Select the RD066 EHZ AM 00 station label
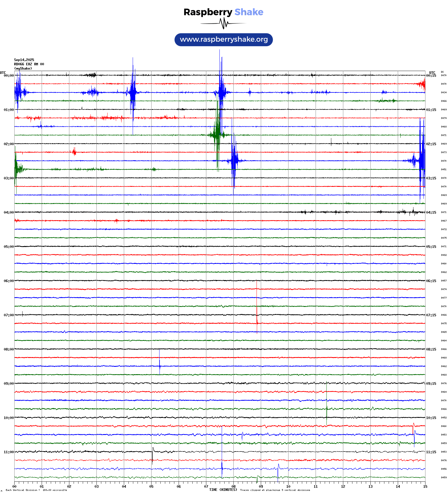448x494 pixels. tap(29, 64)
